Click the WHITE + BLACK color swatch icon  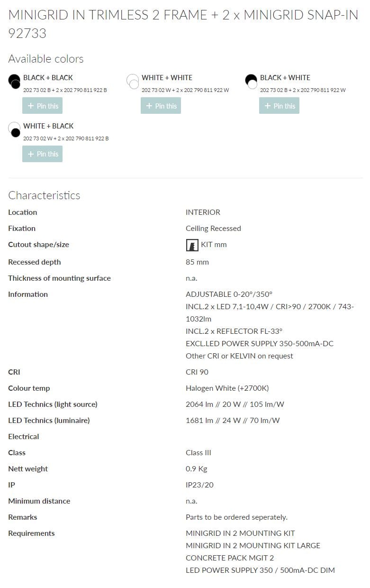(x=14, y=130)
